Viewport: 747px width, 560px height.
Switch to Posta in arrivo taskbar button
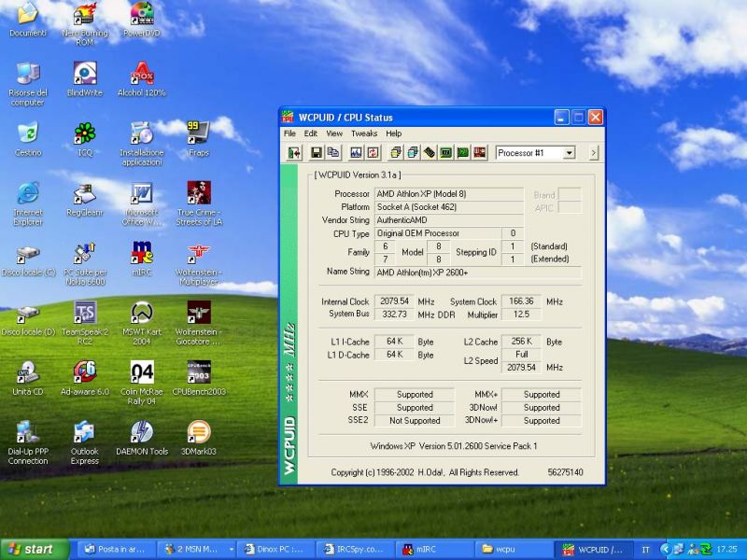[116, 549]
